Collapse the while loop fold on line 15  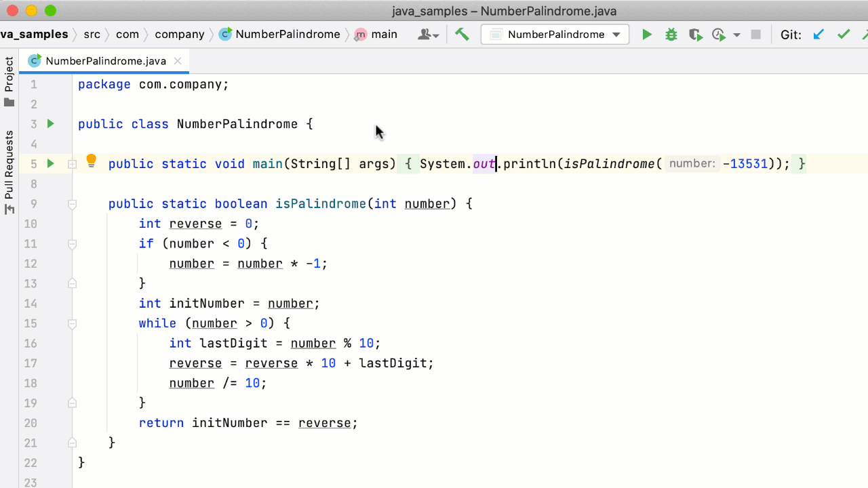pyautogui.click(x=72, y=323)
